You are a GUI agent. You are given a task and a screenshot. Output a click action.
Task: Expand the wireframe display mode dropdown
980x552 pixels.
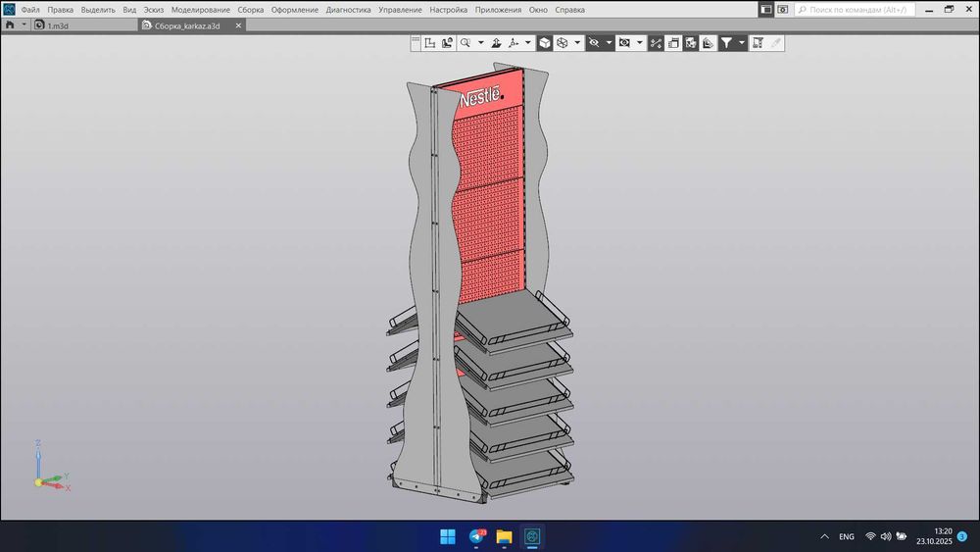click(577, 43)
